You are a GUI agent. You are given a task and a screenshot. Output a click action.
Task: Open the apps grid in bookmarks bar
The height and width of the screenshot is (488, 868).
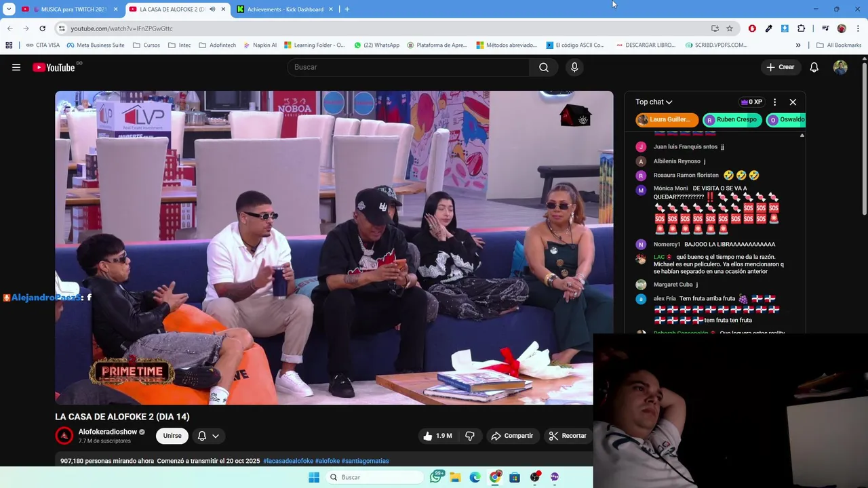tap(9, 45)
